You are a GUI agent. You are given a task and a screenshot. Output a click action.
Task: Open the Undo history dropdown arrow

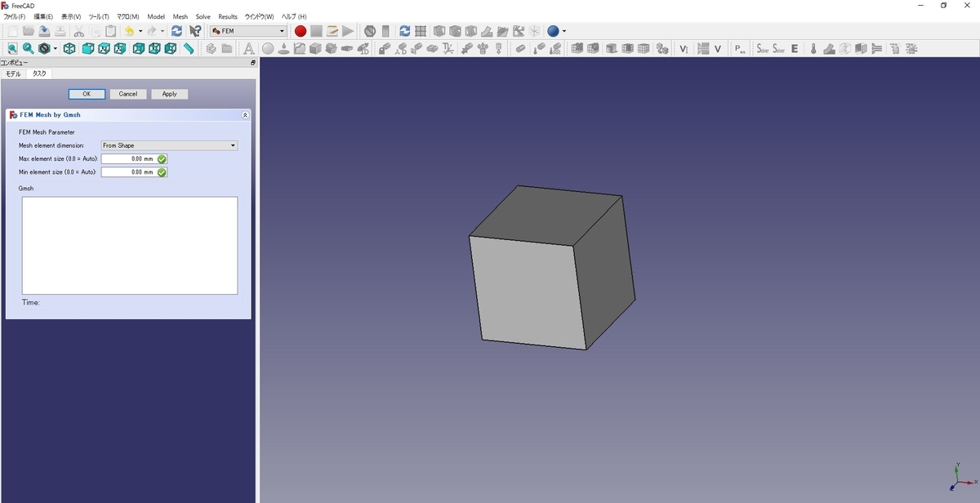click(140, 31)
